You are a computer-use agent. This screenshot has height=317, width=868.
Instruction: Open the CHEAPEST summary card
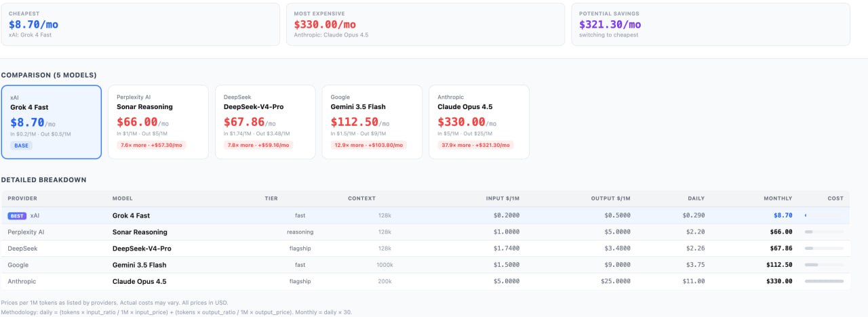(x=140, y=24)
